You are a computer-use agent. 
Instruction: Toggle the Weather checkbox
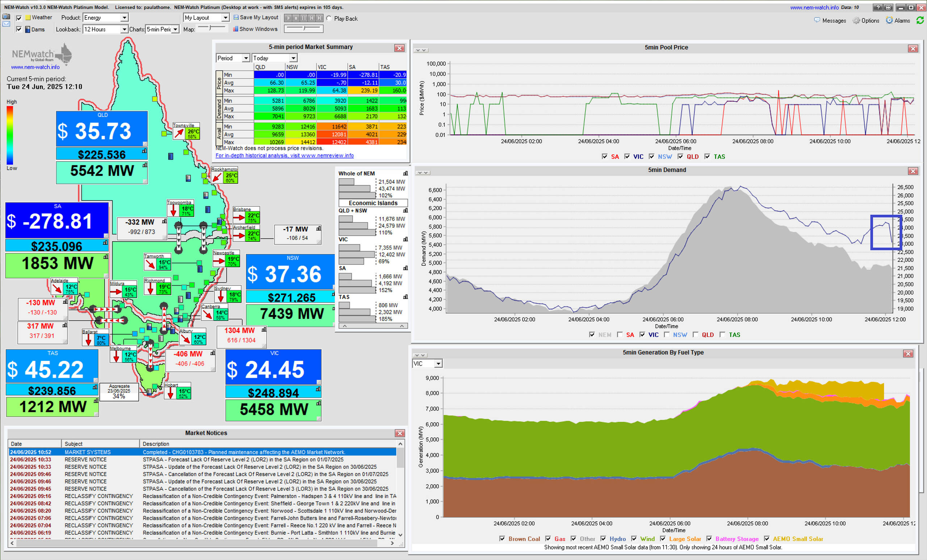pyautogui.click(x=19, y=18)
